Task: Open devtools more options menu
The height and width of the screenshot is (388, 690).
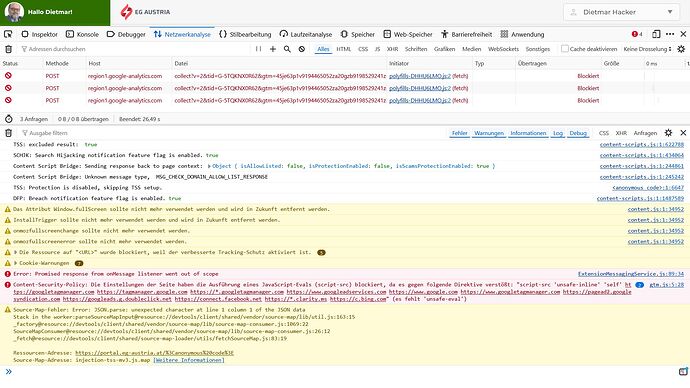Action: (x=670, y=34)
